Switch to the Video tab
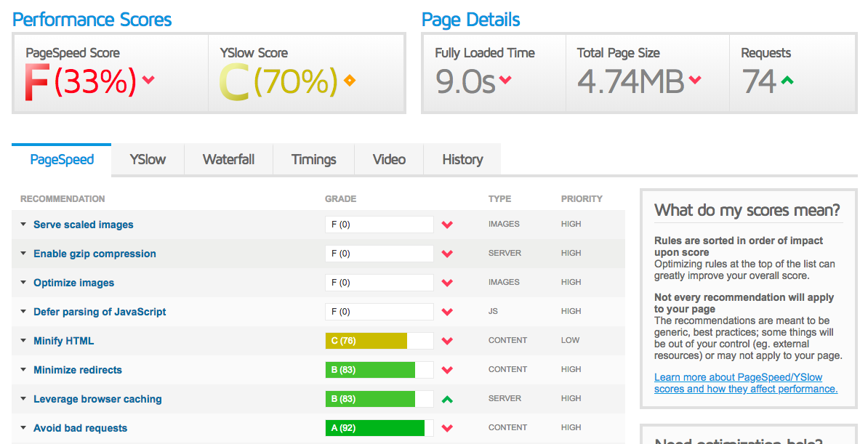 (x=389, y=160)
